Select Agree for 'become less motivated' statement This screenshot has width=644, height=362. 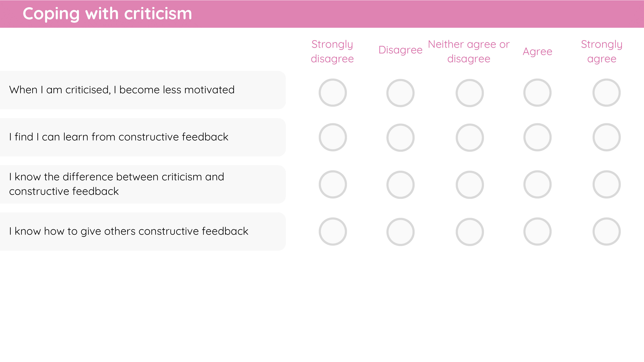[x=538, y=93]
